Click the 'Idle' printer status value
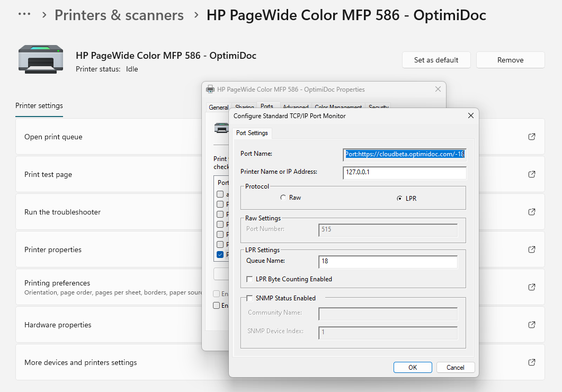Viewport: 562px width, 392px height. tap(132, 69)
